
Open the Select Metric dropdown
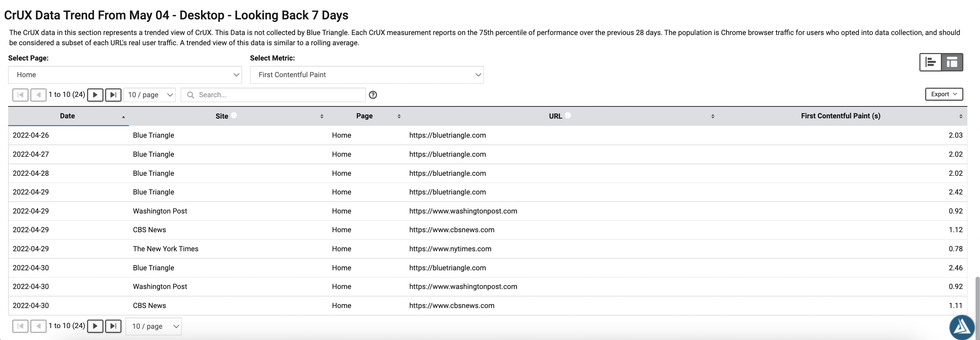[367, 75]
